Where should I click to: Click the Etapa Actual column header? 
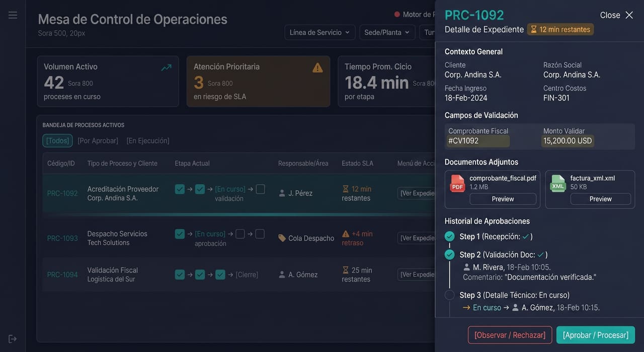coord(192,163)
